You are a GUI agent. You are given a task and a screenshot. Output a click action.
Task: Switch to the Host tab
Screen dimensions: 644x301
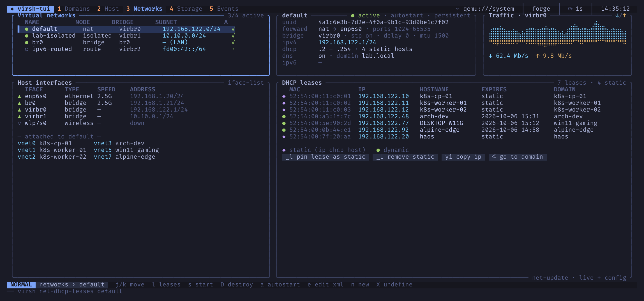pos(108,9)
